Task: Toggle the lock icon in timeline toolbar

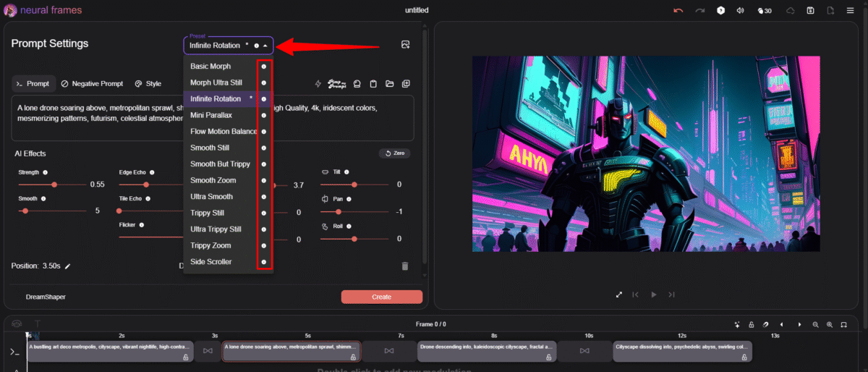Action: point(752,324)
